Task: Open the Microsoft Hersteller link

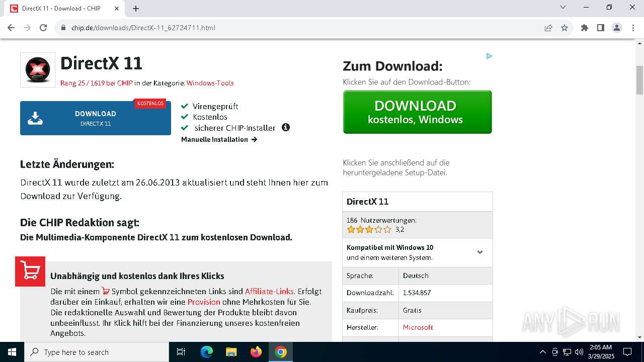Action: 418,327
